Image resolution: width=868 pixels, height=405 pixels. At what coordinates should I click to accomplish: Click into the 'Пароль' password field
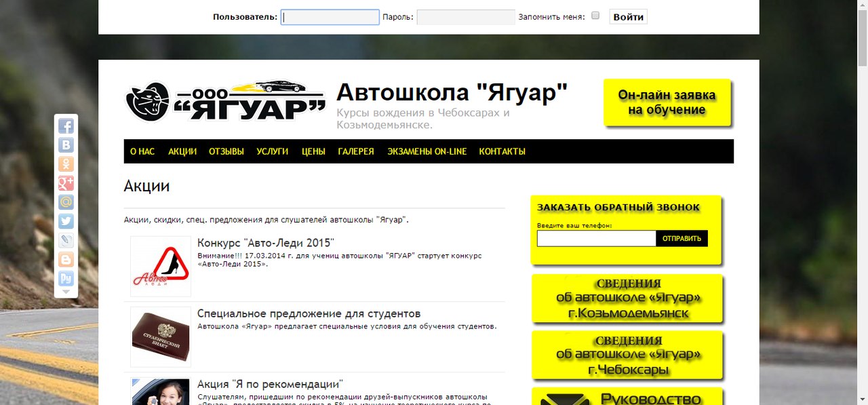(466, 17)
